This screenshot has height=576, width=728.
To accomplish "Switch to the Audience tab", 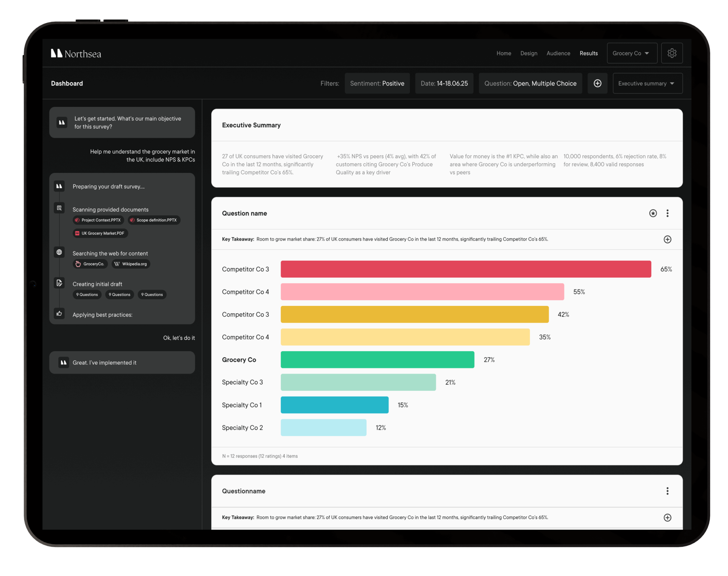I will (x=558, y=53).
